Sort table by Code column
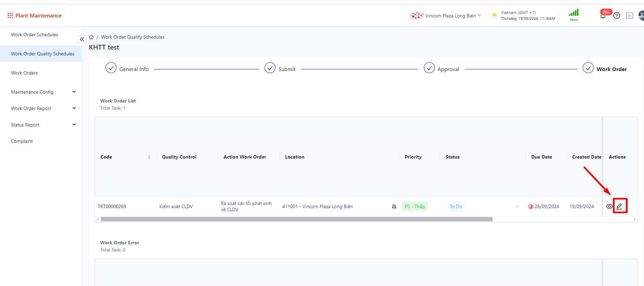Viewport: 644px width, 286px height. (149, 157)
